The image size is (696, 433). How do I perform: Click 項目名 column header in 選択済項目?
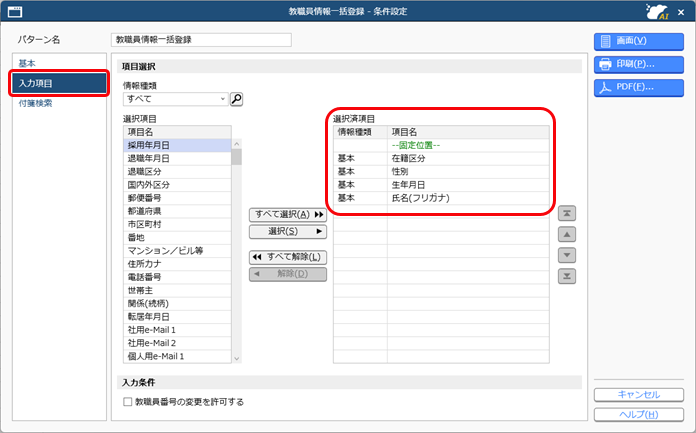468,132
